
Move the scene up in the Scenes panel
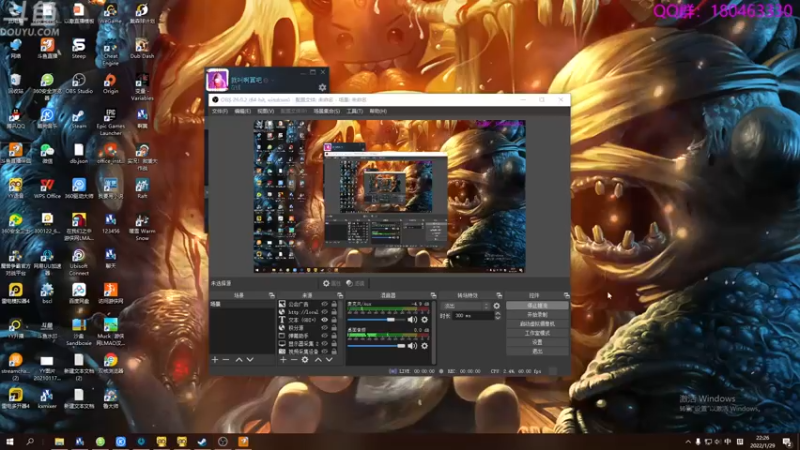pyautogui.click(x=239, y=360)
